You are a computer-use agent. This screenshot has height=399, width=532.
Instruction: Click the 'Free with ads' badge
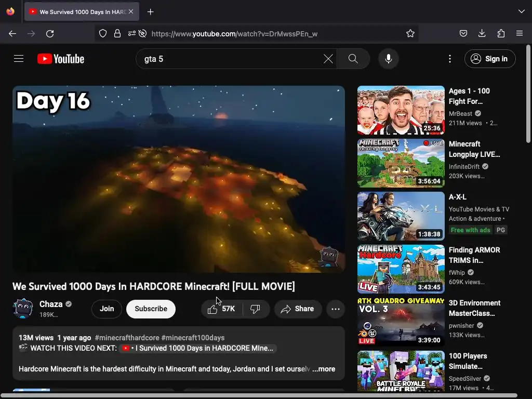[x=470, y=230]
